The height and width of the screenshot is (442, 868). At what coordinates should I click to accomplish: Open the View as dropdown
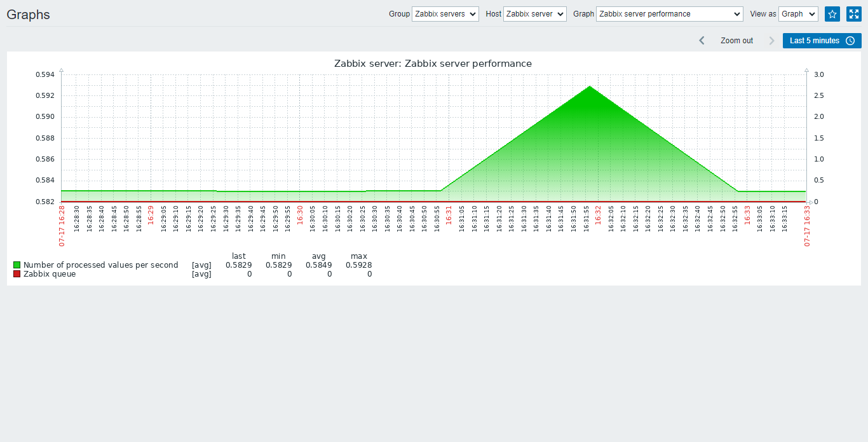pyautogui.click(x=798, y=14)
